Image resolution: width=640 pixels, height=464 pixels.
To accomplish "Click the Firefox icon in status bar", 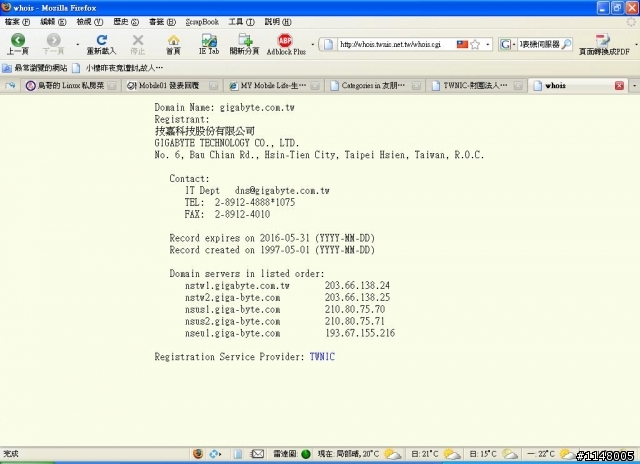I will point(198,453).
